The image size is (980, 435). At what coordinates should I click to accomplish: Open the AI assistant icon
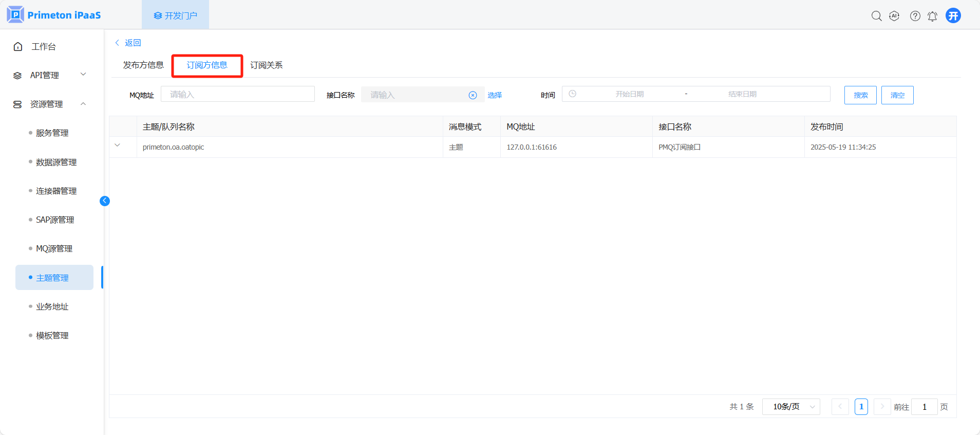click(x=894, y=16)
